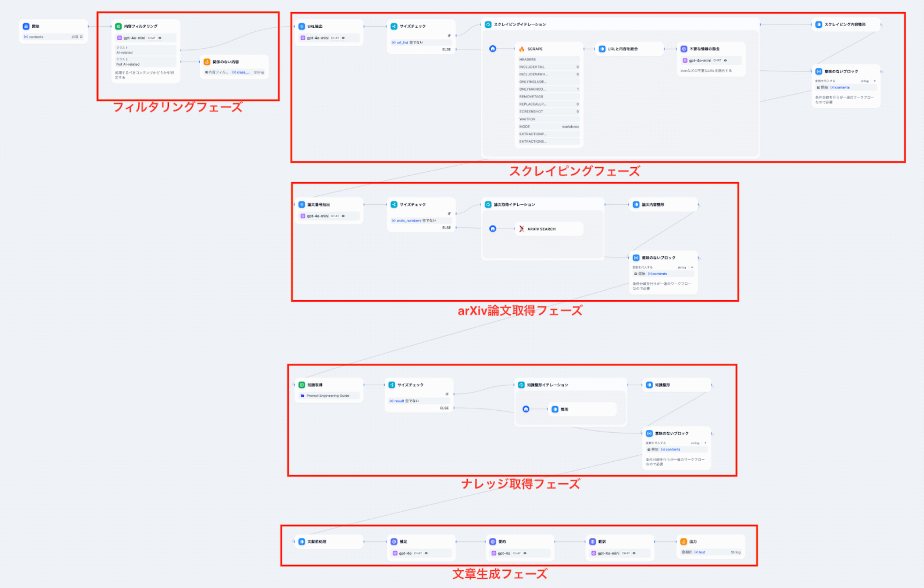Click the orange 出力 end node icon
Image resolution: width=924 pixels, height=588 pixels.
683,542
